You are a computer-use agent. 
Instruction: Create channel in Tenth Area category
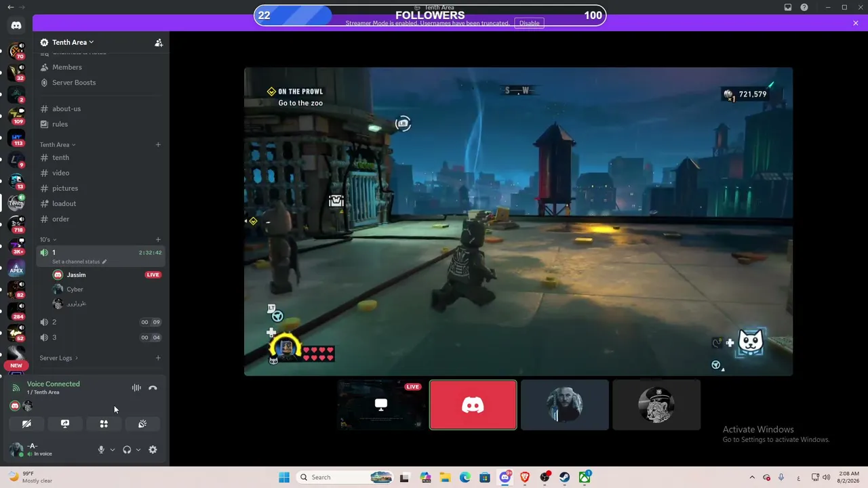pyautogui.click(x=158, y=144)
